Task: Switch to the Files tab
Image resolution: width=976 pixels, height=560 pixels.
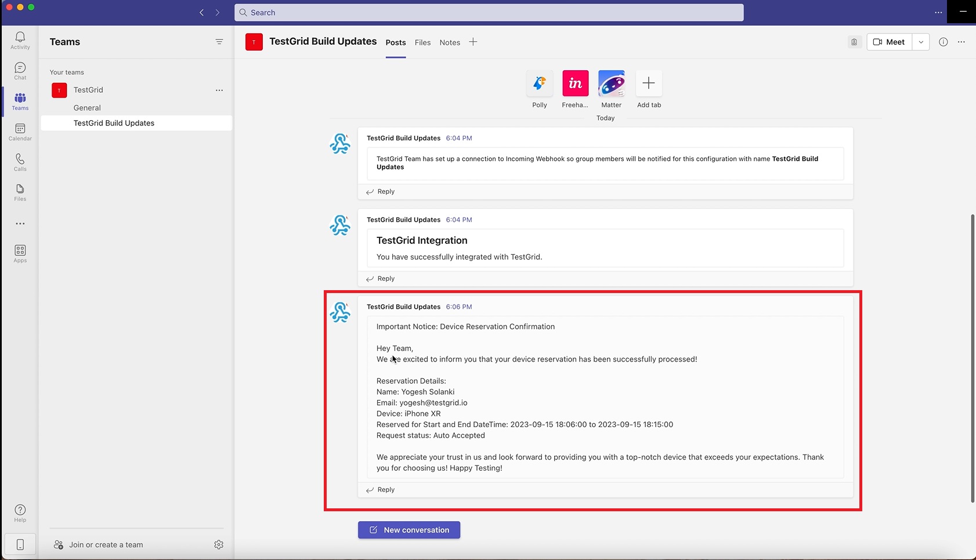Action: point(422,42)
